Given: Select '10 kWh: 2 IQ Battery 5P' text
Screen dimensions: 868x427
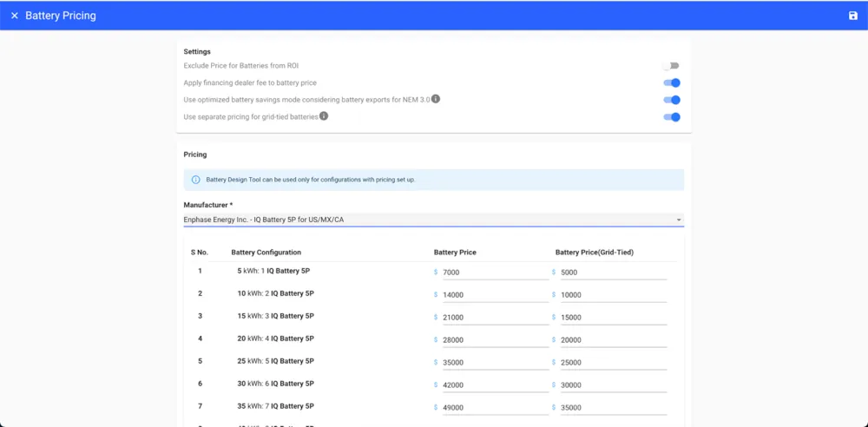Looking at the screenshot, I should click(276, 293).
